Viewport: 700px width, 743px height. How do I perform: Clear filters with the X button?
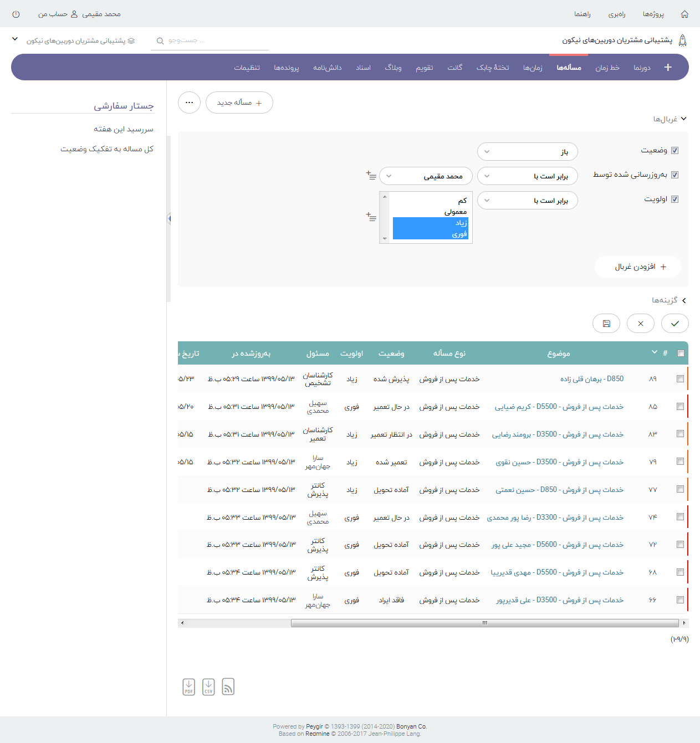coord(641,324)
